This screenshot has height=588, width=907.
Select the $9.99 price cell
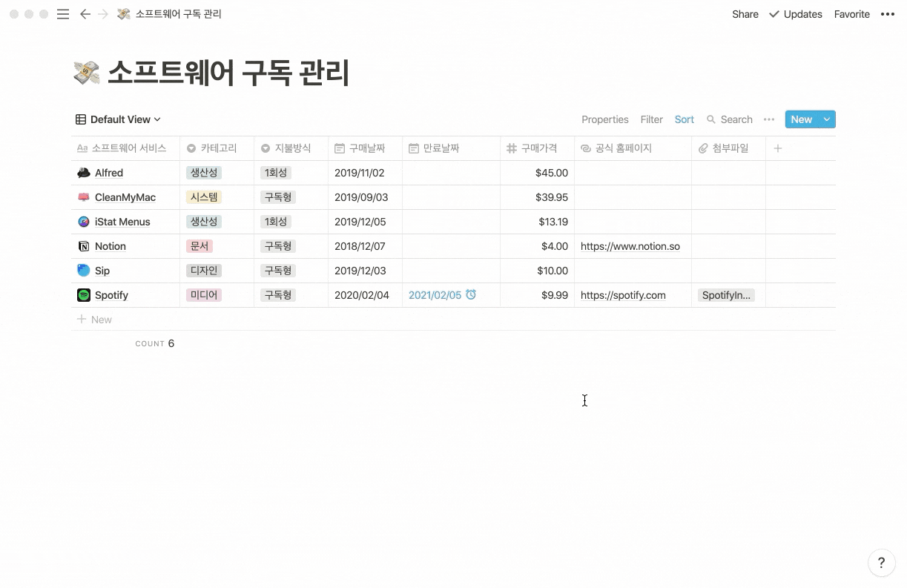pos(538,295)
